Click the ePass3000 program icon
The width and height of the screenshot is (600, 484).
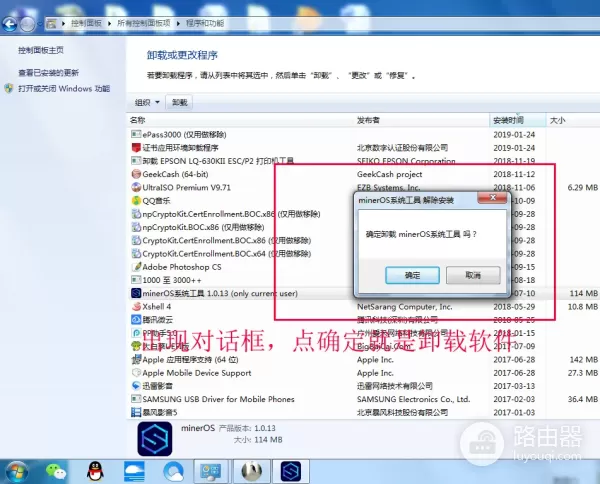click(136, 134)
